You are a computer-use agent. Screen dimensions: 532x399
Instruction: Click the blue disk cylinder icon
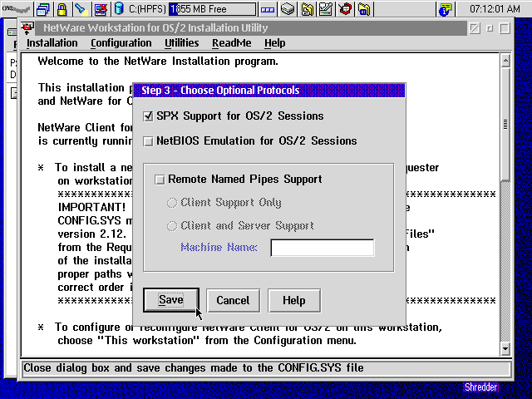(x=119, y=9)
